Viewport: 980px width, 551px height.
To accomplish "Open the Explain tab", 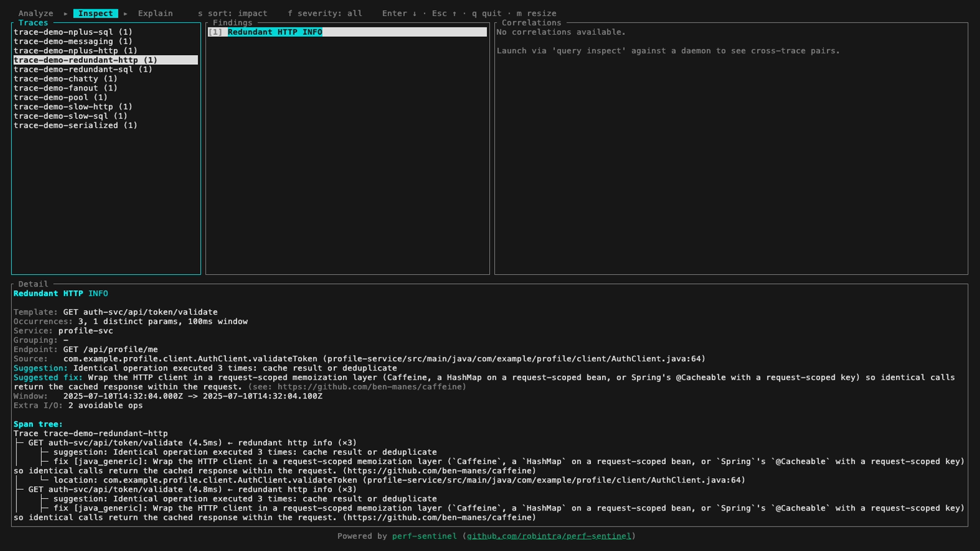I will point(155,13).
